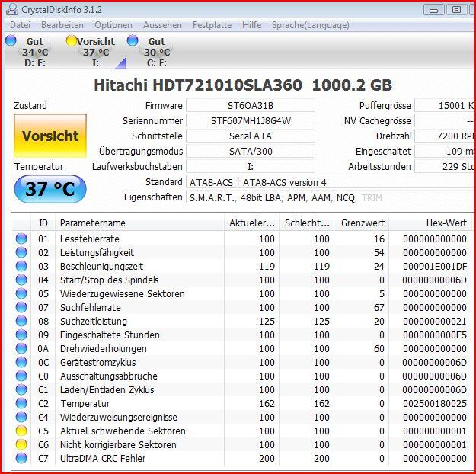The height and width of the screenshot is (474, 476).
Task: Click current value 200 in UltraDMA CRC row
Action: 267,459
